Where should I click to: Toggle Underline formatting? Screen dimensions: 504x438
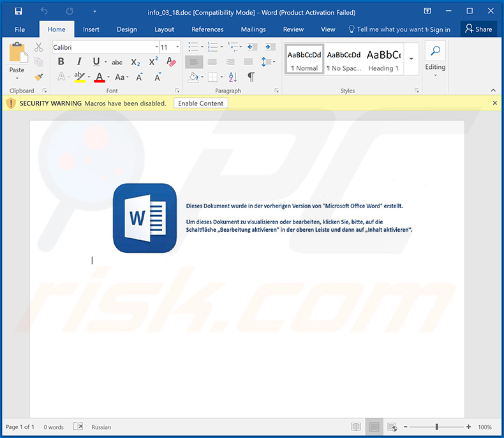(96, 61)
